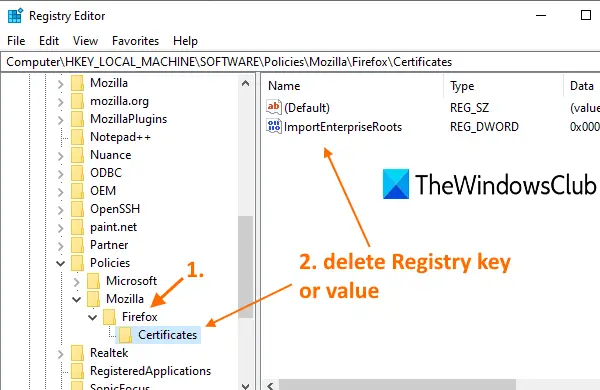Sort by the Data column header
The image size is (600, 390).
pyautogui.click(x=582, y=86)
